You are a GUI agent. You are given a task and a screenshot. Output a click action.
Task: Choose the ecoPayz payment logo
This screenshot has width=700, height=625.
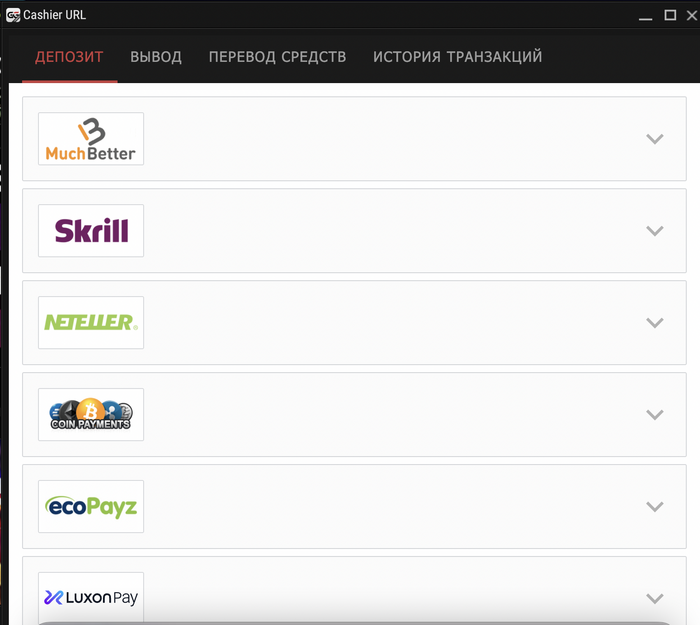[91, 507]
